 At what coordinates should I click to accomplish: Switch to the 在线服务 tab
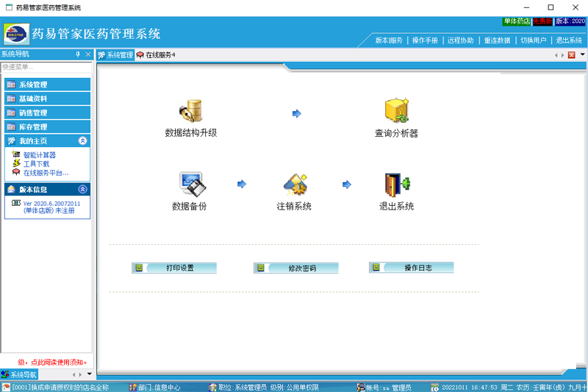156,55
